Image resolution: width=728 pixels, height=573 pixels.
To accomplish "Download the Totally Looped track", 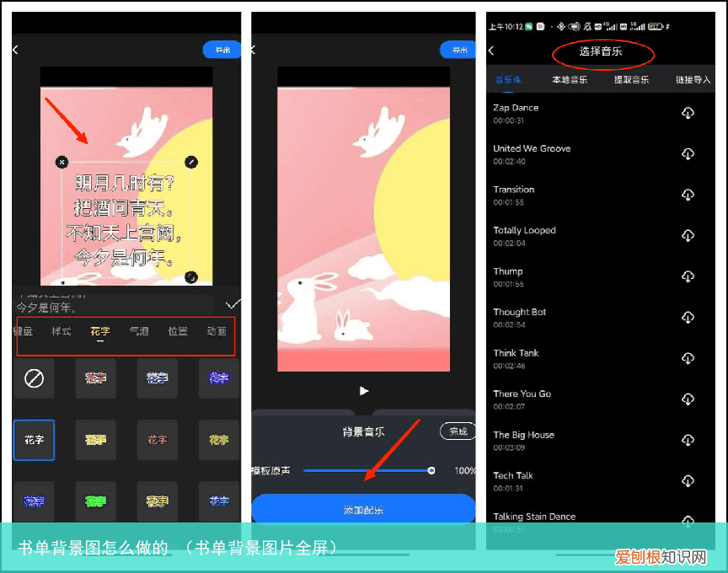I will pos(688,235).
